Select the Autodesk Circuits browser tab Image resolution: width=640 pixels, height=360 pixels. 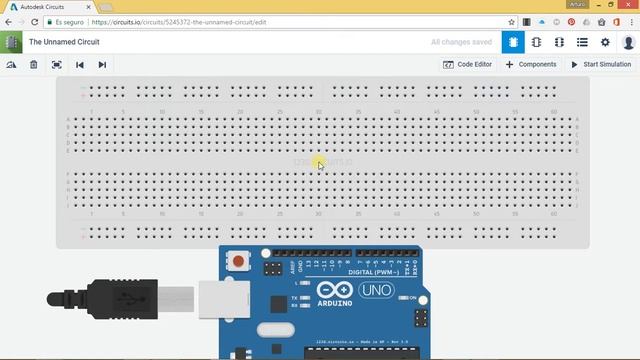49,7
